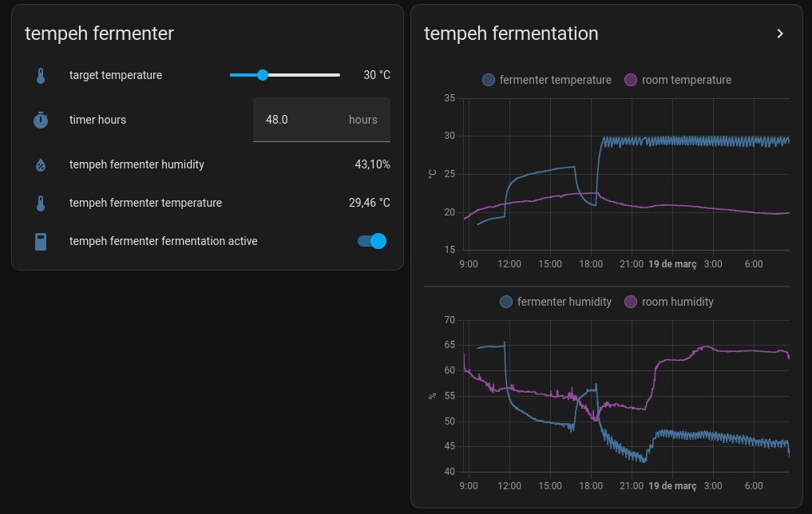Click the fermentation active device icon

41,241
